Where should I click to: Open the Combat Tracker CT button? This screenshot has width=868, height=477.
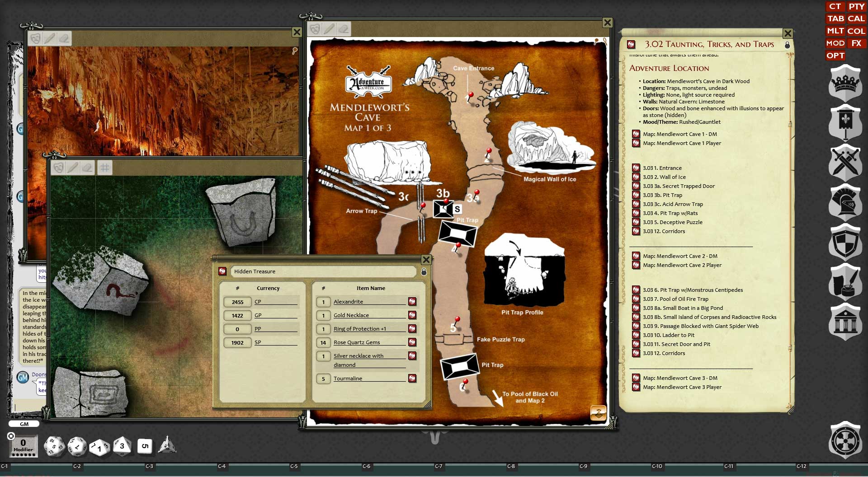click(835, 6)
